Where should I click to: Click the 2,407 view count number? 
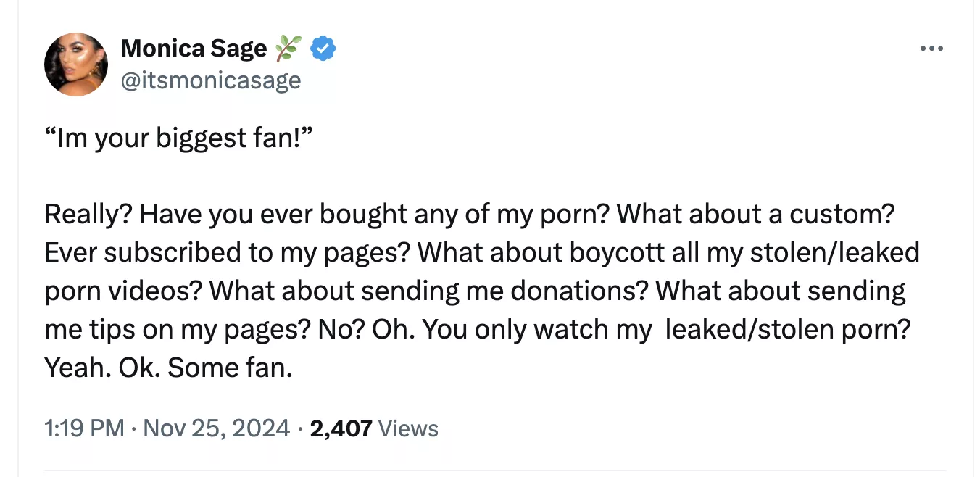[x=341, y=428]
